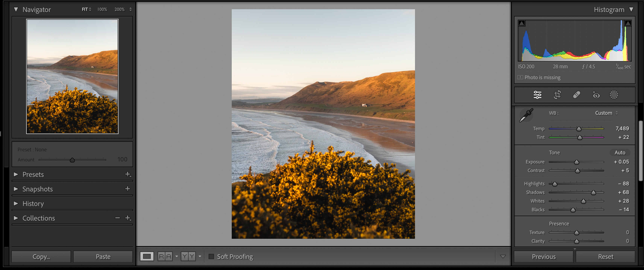The width and height of the screenshot is (644, 270).
Task: Click the Healing Brush tool icon
Action: click(x=577, y=95)
